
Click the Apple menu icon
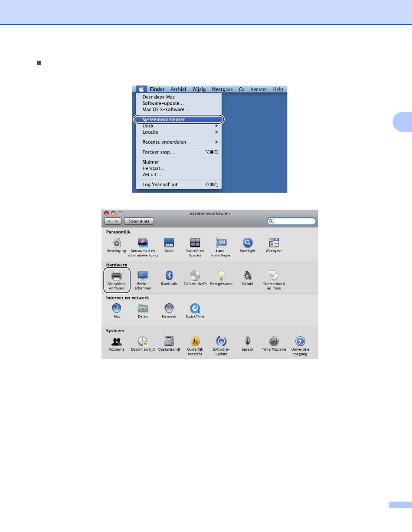pyautogui.click(x=141, y=89)
